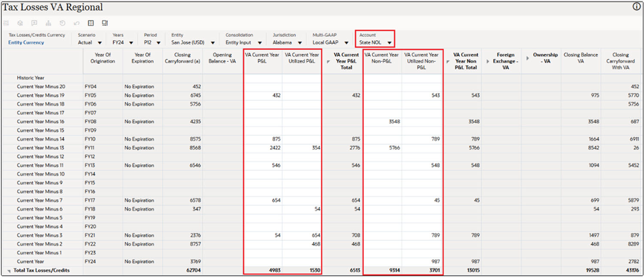This screenshot has height=277, width=644.
Task: Open the Adjust sliders icon in toolbar
Action: click(6, 23)
